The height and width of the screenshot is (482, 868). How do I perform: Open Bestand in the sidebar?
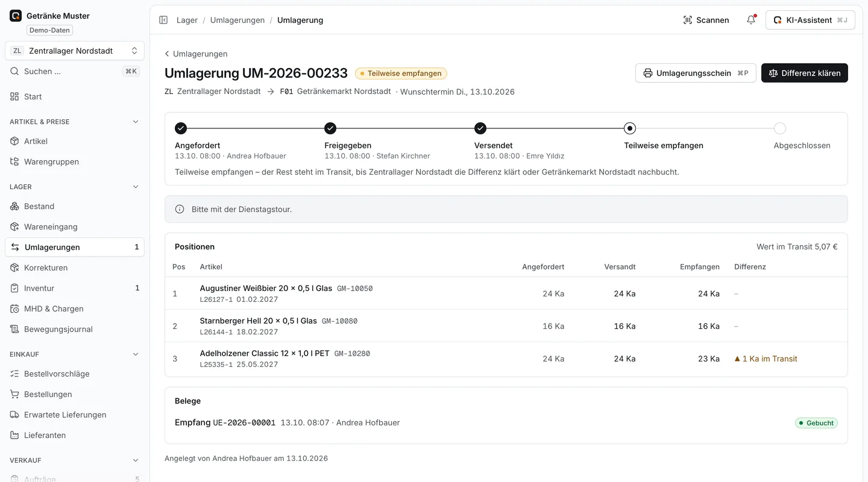coord(75,206)
